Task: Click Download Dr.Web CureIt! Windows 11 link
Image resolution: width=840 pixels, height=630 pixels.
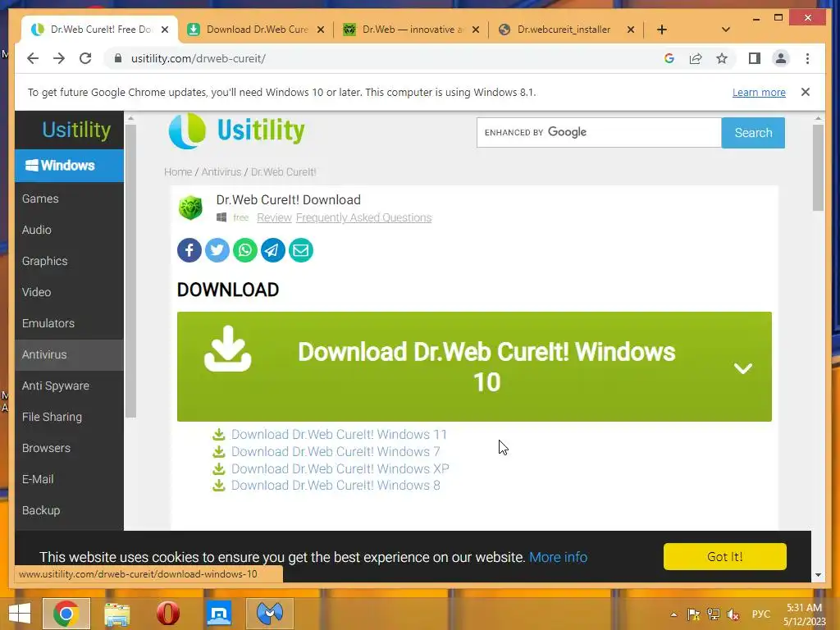Action: [339, 435]
